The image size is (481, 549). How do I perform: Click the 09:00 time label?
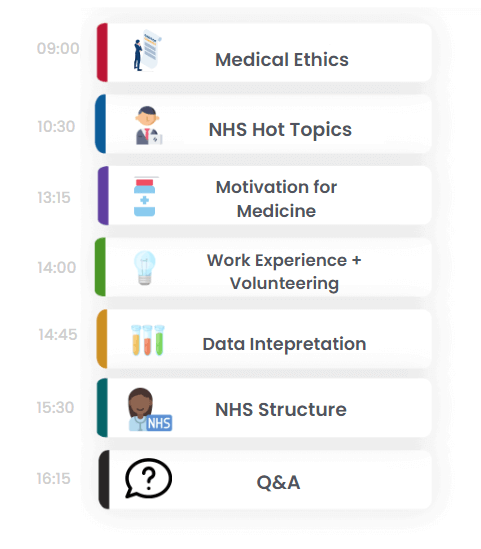(x=58, y=48)
